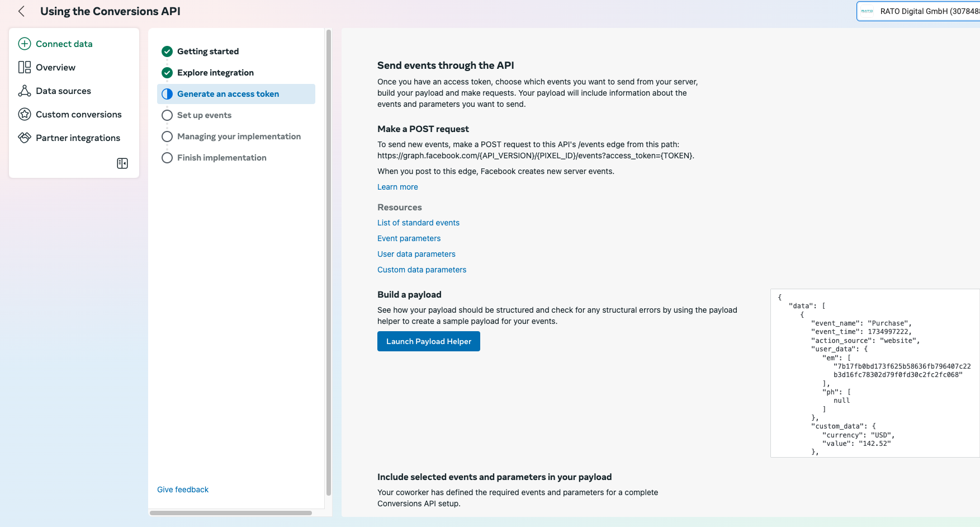Image resolution: width=980 pixels, height=527 pixels.
Task: Select the Generate an access token step
Action: (228, 93)
